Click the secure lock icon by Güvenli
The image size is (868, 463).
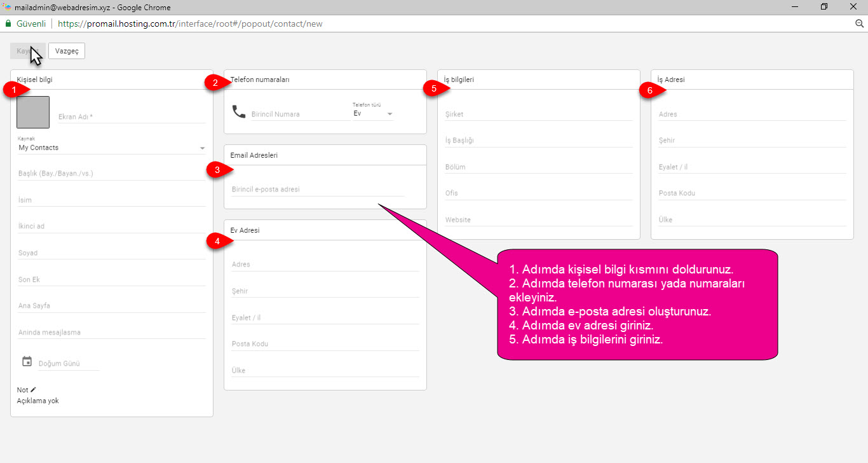click(8, 24)
